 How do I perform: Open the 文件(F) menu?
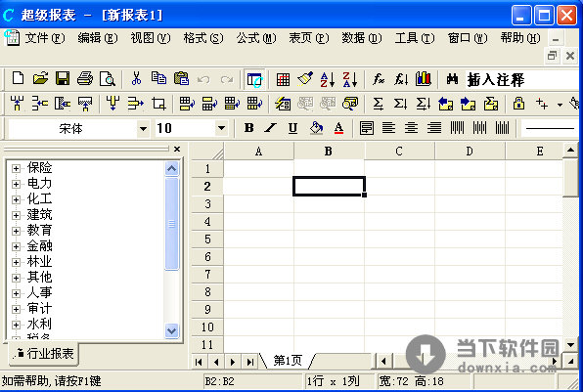click(x=45, y=38)
